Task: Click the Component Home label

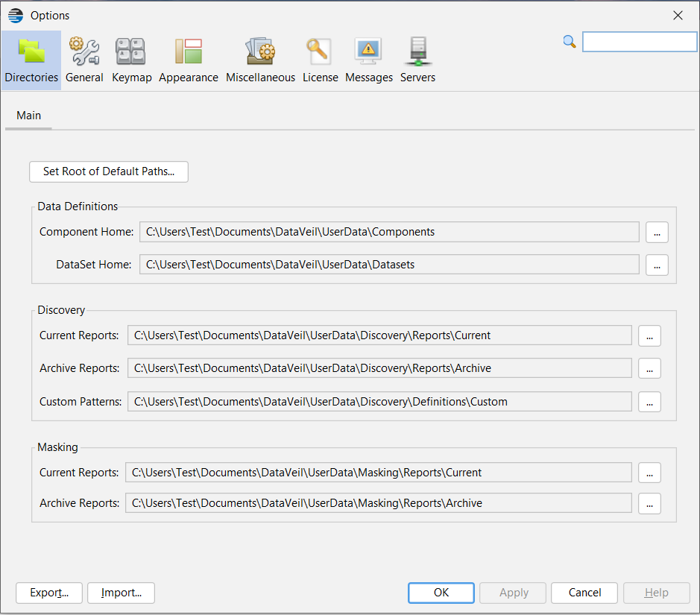Action: (x=86, y=232)
